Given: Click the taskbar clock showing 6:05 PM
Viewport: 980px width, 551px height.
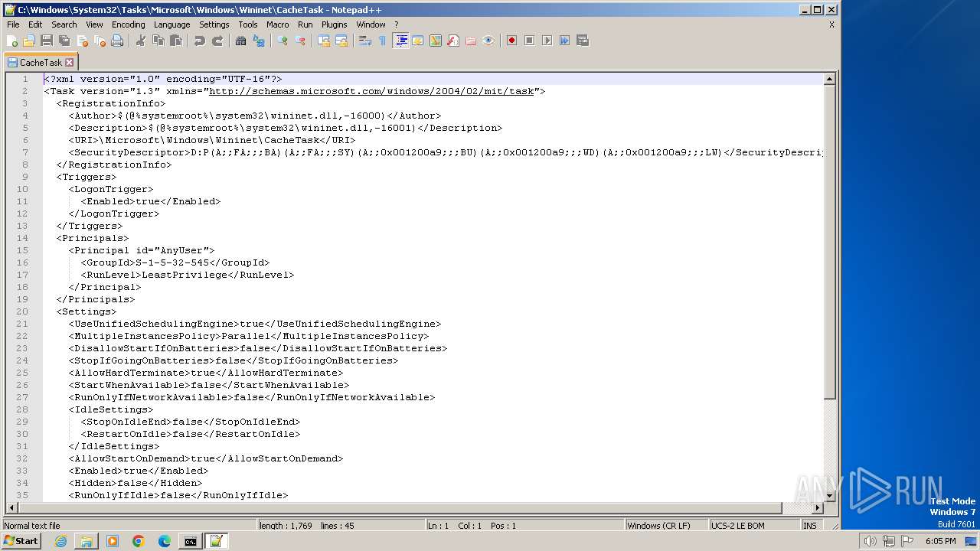Looking at the screenshot, I should coord(940,541).
